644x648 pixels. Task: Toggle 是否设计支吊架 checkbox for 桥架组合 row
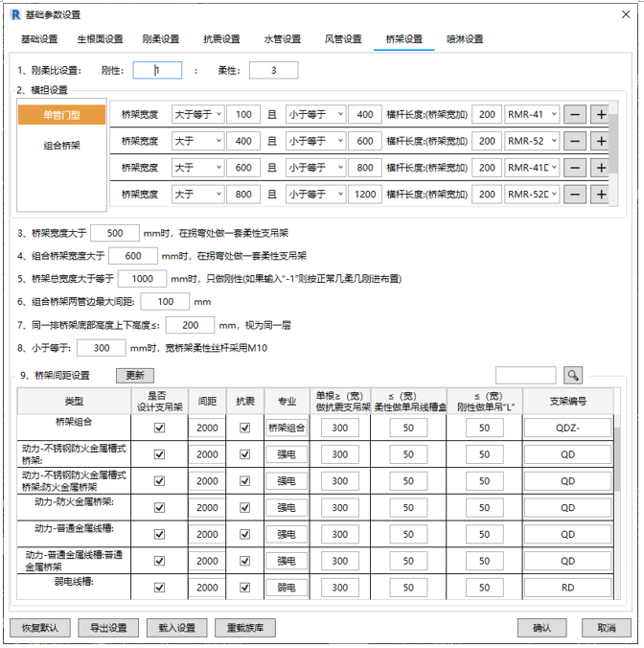159,428
